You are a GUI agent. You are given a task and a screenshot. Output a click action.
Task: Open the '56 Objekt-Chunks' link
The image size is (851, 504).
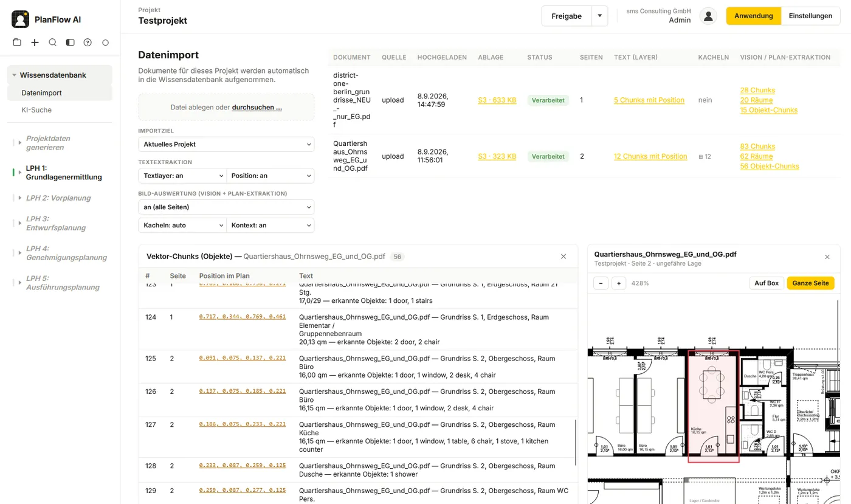pos(770,166)
